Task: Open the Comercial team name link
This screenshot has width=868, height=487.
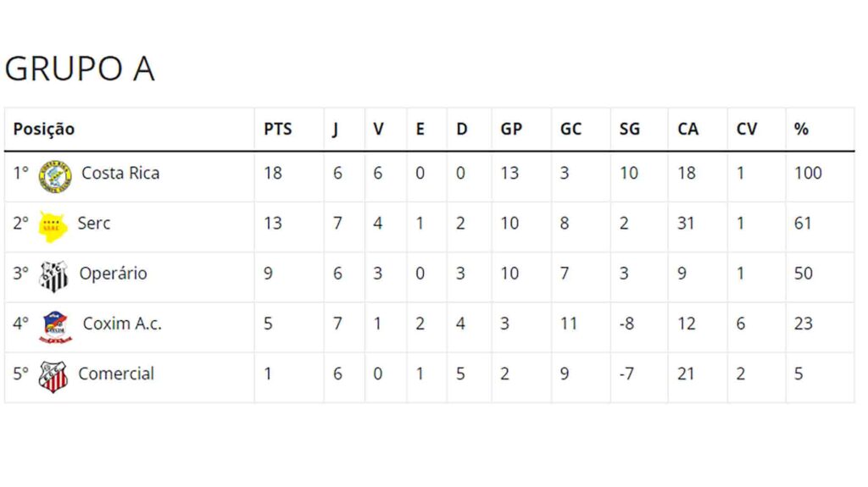Action: [116, 374]
